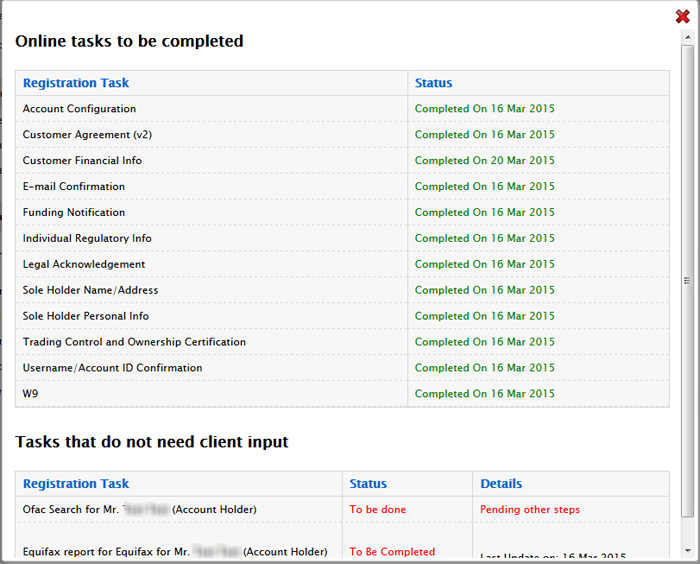Click the W9 task row
This screenshot has height=564, width=700.
point(31,394)
